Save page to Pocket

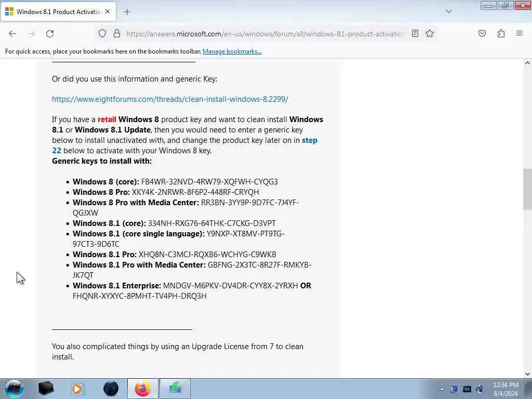coord(482,33)
